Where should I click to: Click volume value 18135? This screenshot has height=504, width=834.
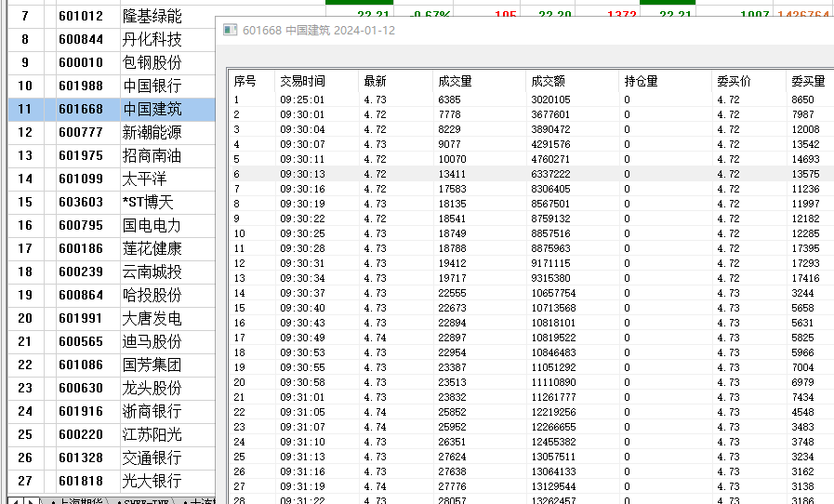pyautogui.click(x=452, y=204)
